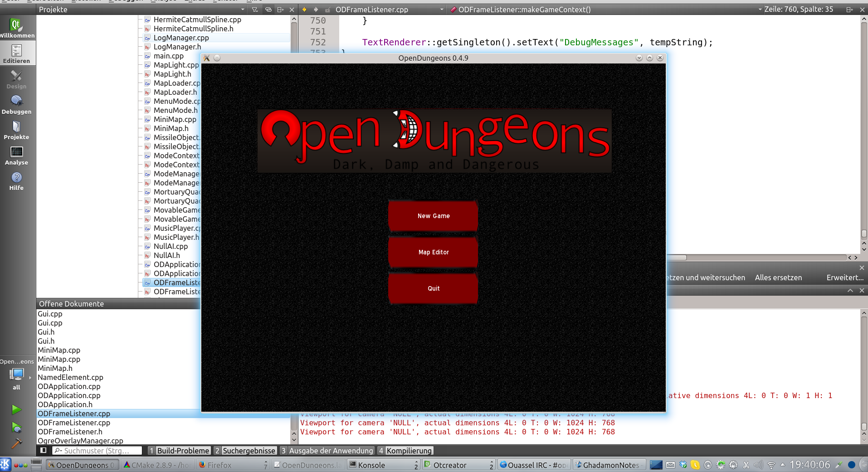Open the Projekte panel type dropdown
Image resolution: width=868 pixels, height=472 pixels.
(141, 10)
